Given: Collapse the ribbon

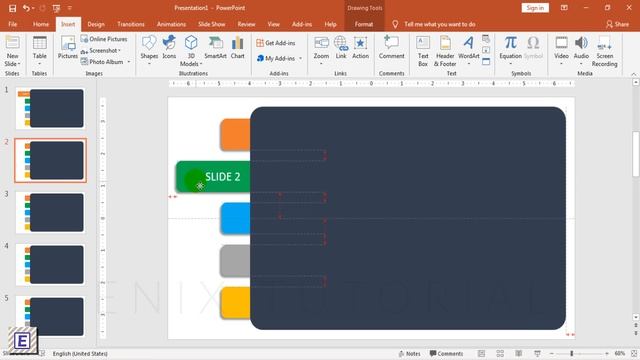Looking at the screenshot, I should 633,74.
